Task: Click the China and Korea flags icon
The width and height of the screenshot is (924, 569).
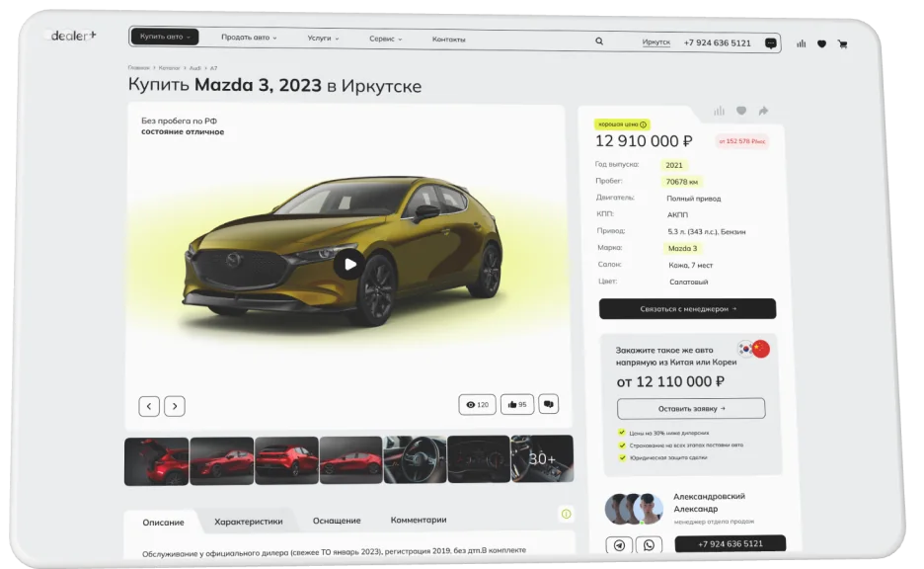Action: pos(754,349)
